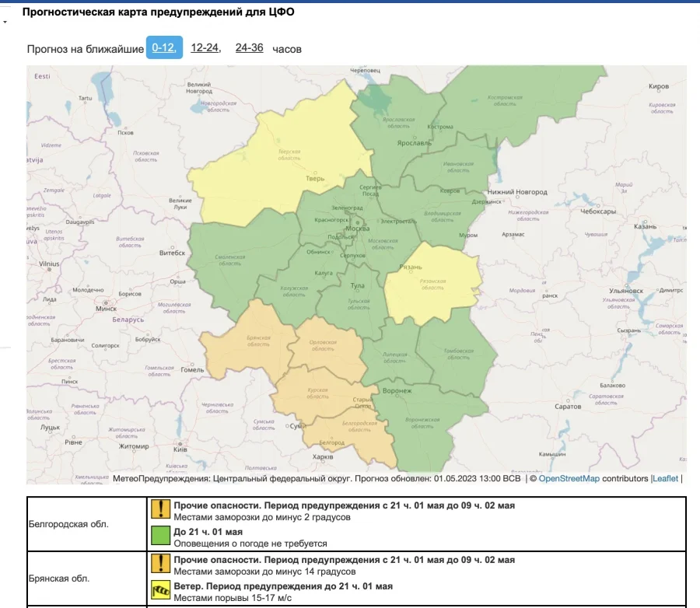This screenshot has width=700, height=608.
Task: Click the Bryansk frost warning exclamation icon
Action: [160, 564]
